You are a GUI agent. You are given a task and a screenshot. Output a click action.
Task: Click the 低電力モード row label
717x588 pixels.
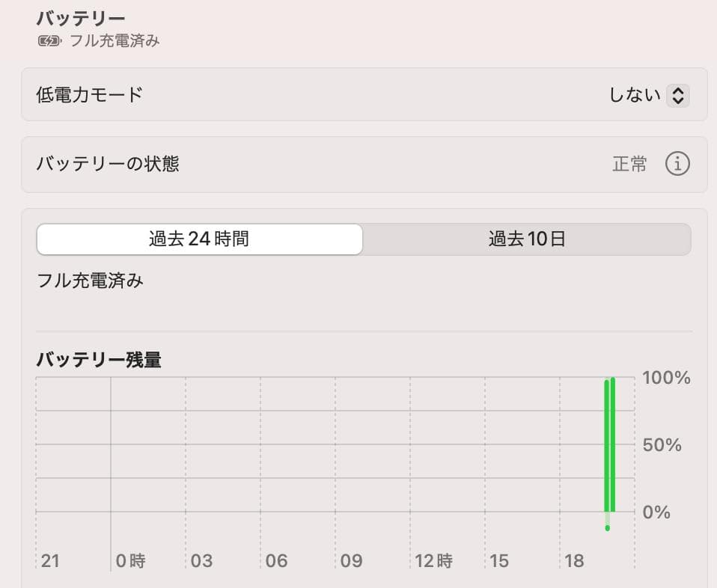click(x=89, y=95)
